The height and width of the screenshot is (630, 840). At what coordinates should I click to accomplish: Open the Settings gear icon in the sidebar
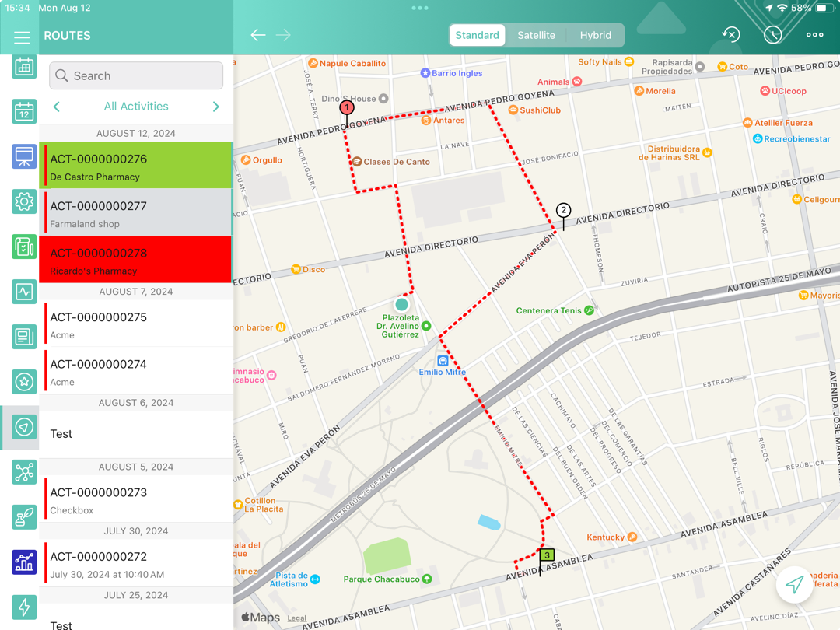click(23, 201)
